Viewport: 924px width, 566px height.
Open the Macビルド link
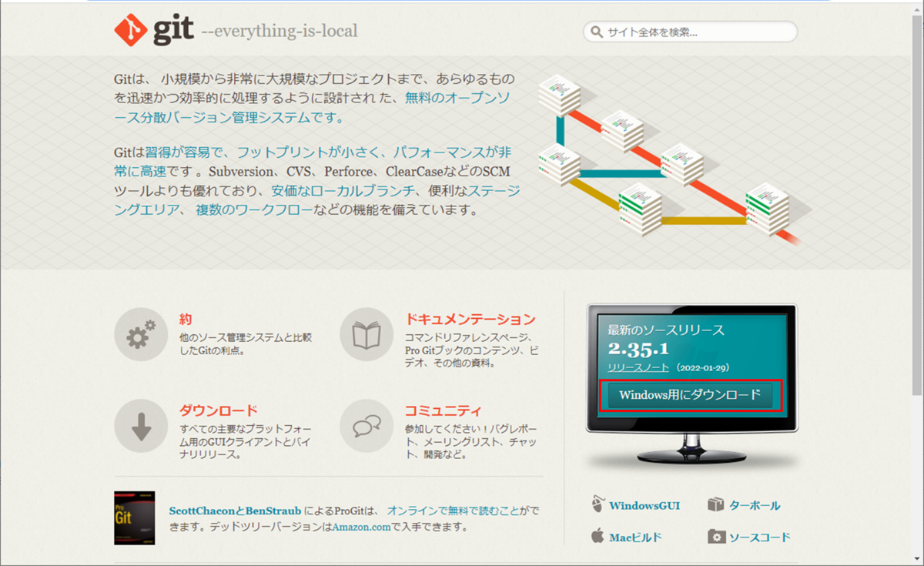pyautogui.click(x=635, y=538)
